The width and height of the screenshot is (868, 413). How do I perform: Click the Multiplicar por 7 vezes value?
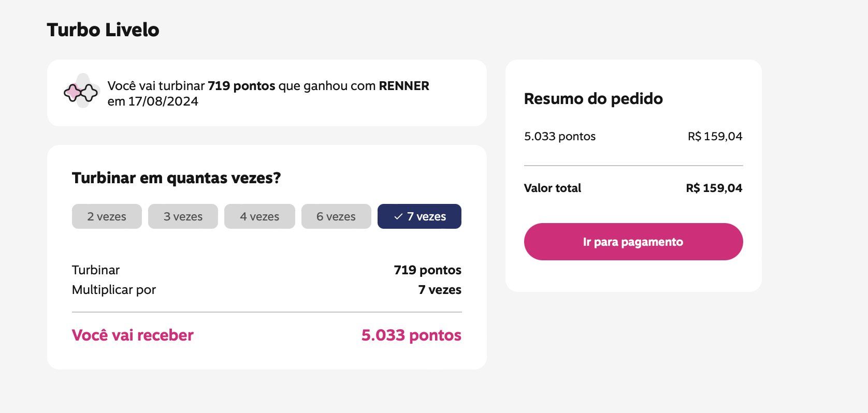coord(440,290)
